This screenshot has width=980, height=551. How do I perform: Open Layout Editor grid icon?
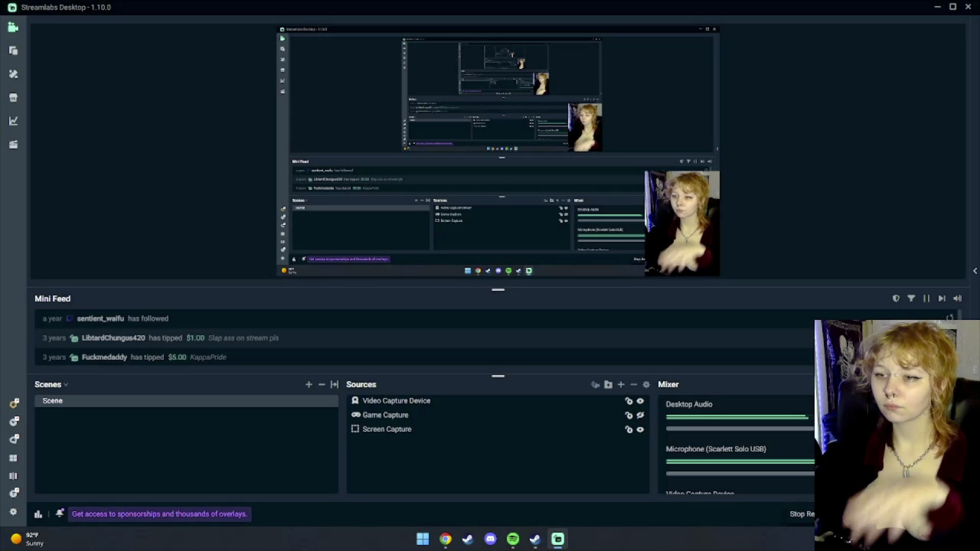pyautogui.click(x=13, y=458)
